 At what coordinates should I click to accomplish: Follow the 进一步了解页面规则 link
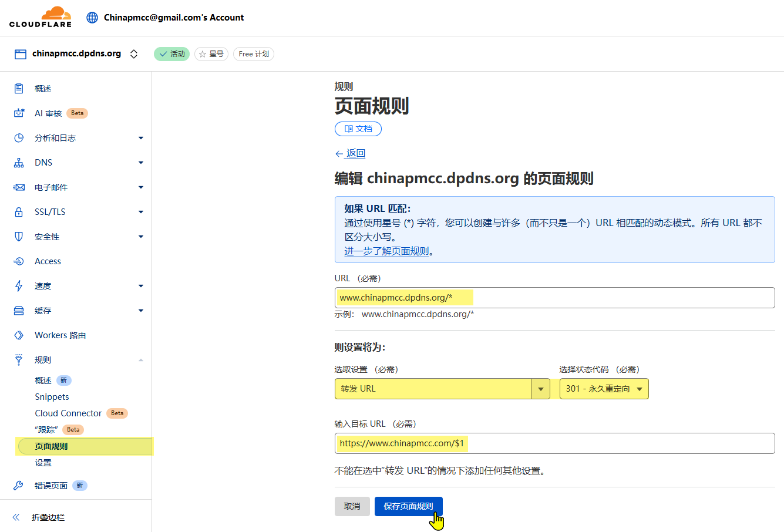pos(386,251)
